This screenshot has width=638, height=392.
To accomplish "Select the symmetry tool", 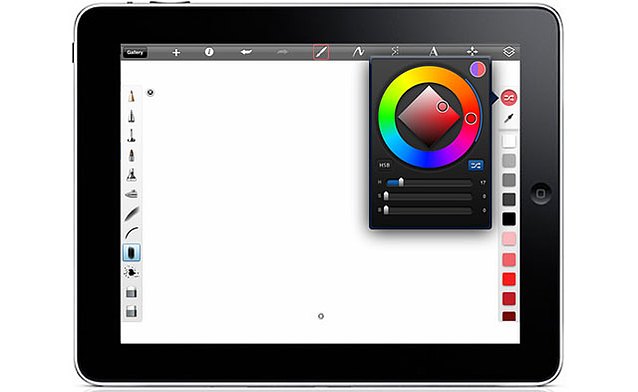I will (x=395, y=51).
